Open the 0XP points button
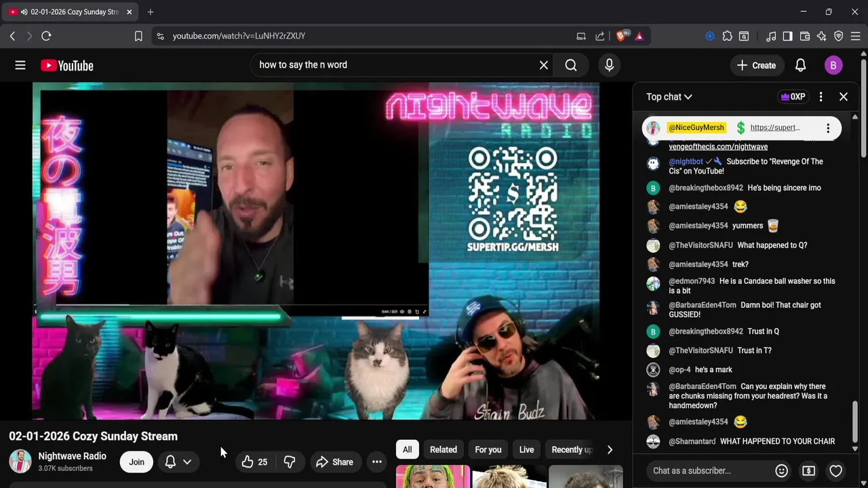This screenshot has width=868, height=488. tap(793, 97)
